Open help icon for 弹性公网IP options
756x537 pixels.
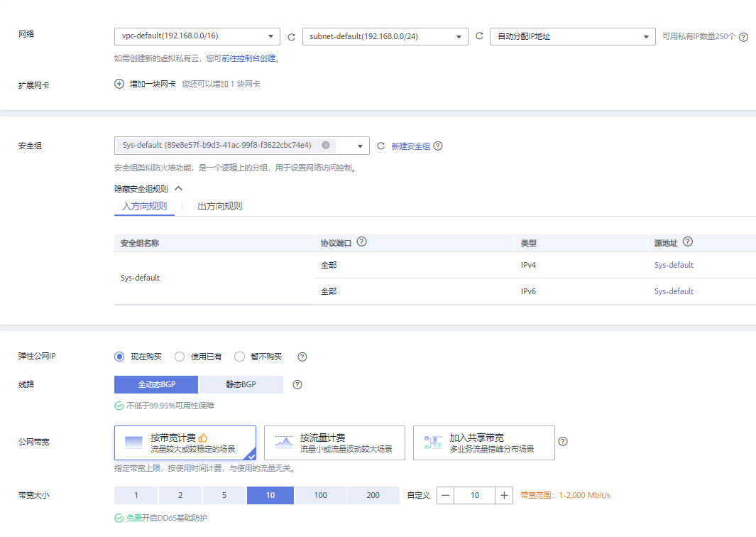(302, 357)
